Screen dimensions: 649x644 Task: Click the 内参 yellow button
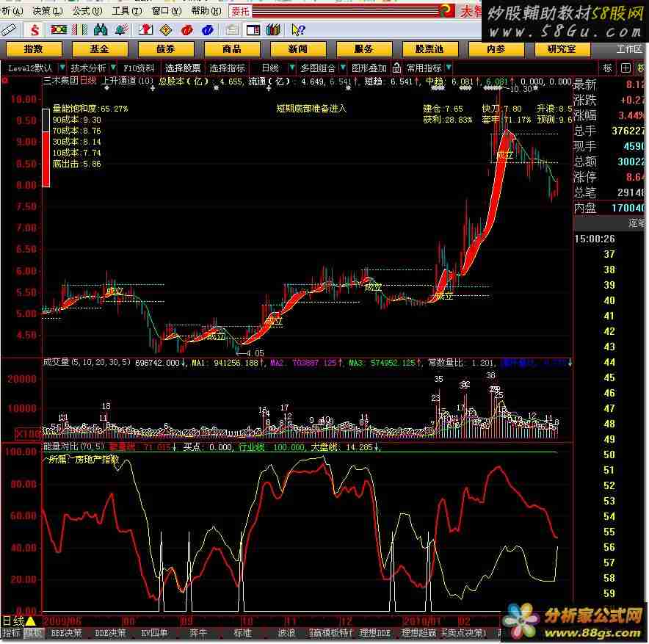(x=496, y=49)
